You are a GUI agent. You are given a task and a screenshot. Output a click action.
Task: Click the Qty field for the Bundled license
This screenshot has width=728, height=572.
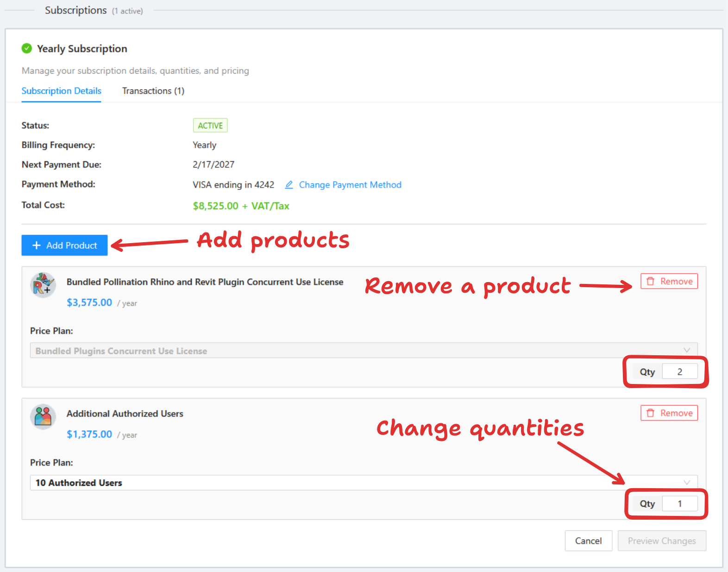[x=679, y=372]
